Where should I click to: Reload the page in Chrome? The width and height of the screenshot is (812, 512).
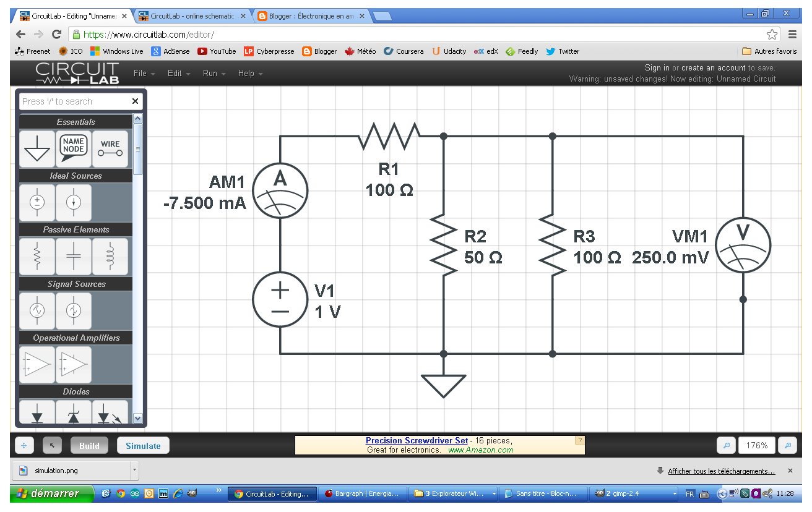click(58, 35)
